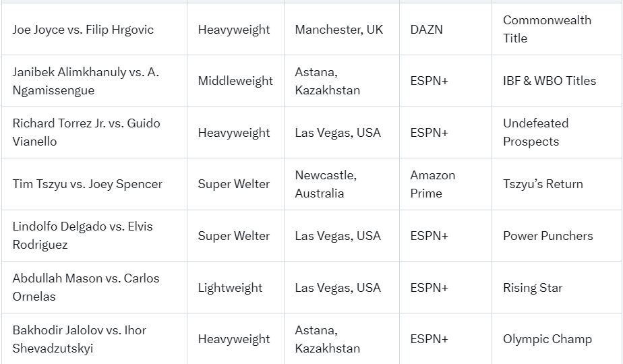Click the Commonwealth Title note
This screenshot has width=623, height=364.
pos(547,29)
